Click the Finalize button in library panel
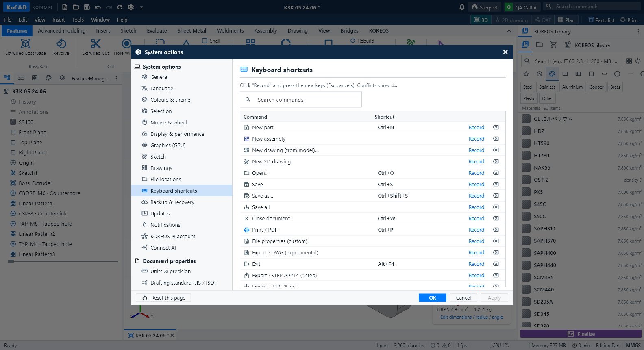The height and width of the screenshot is (350, 644). click(581, 334)
